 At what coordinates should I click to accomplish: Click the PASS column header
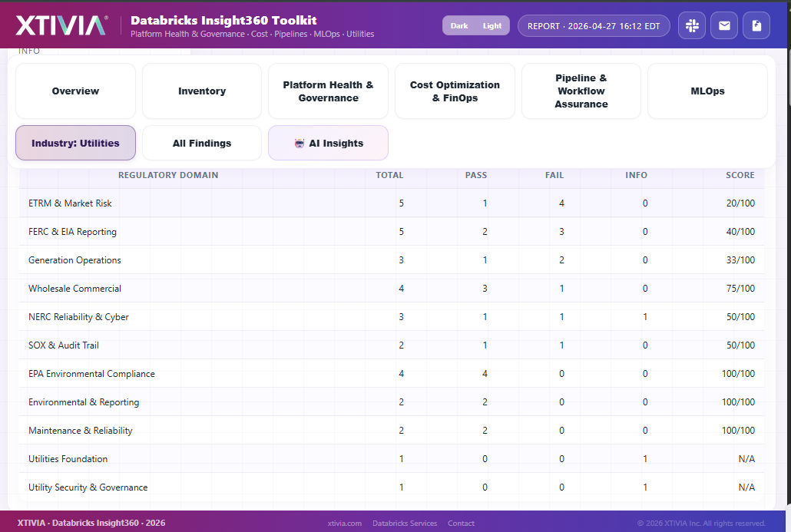pyautogui.click(x=475, y=175)
